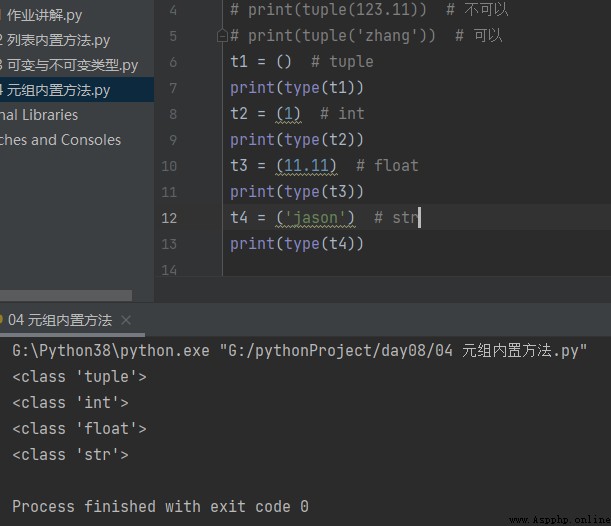Close the 04 元组内置方法 run tab
Image resolution: width=611 pixels, height=526 pixels.
coord(126,320)
